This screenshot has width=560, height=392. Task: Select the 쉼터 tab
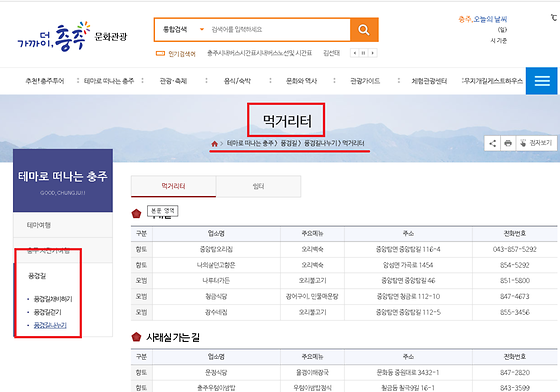pyautogui.click(x=259, y=186)
